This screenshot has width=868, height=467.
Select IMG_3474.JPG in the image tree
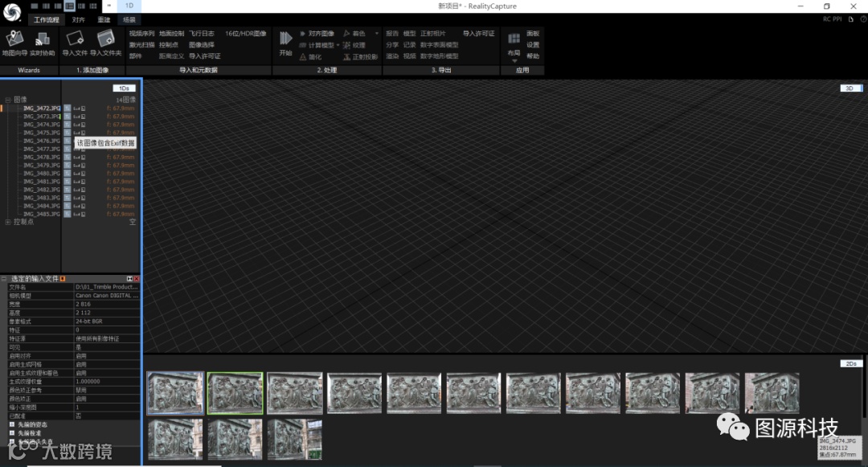(42, 125)
